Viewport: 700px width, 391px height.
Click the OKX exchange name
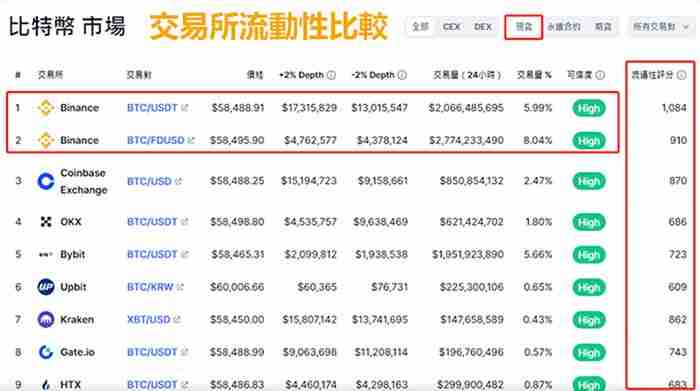click(x=71, y=222)
